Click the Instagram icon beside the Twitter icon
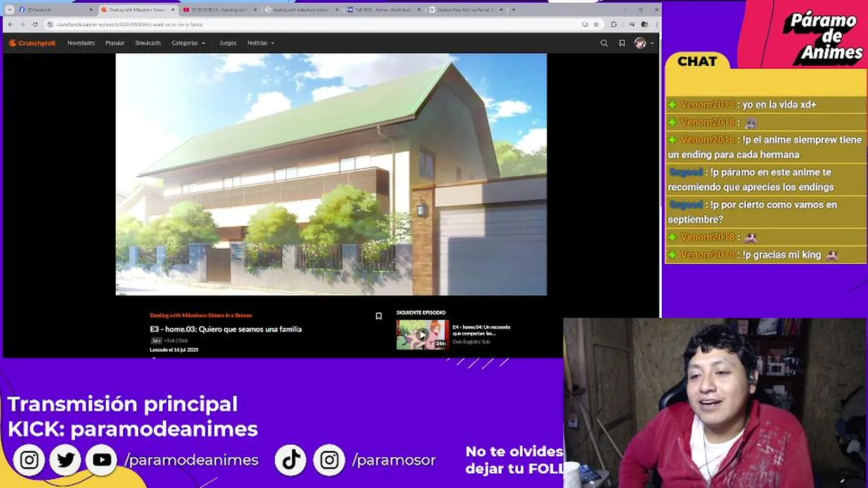The image size is (868, 488). pos(29,460)
